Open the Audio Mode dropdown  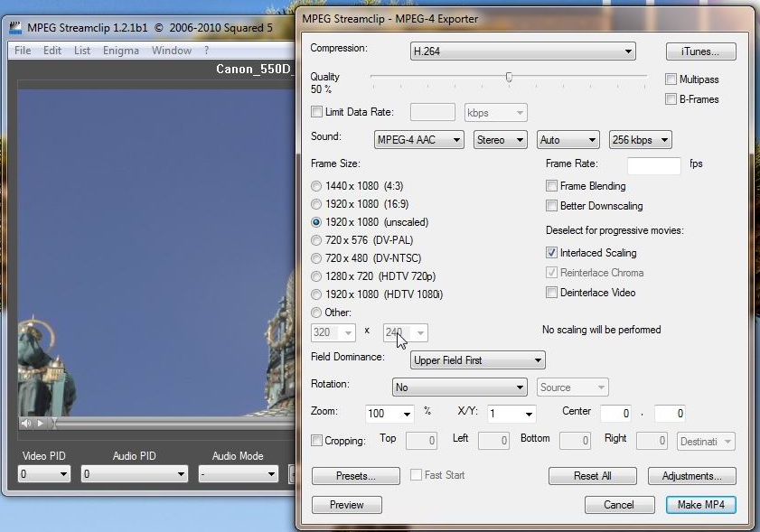(x=238, y=474)
